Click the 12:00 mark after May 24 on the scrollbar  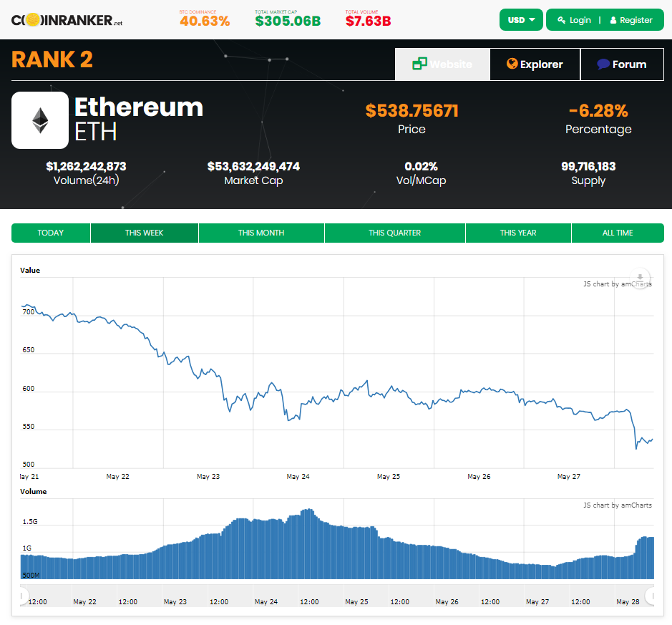point(309,602)
